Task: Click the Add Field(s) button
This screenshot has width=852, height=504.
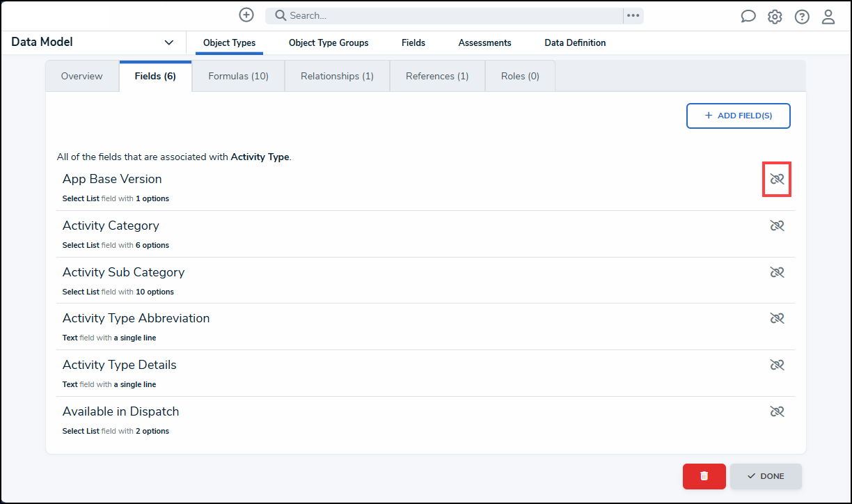Action: point(739,116)
